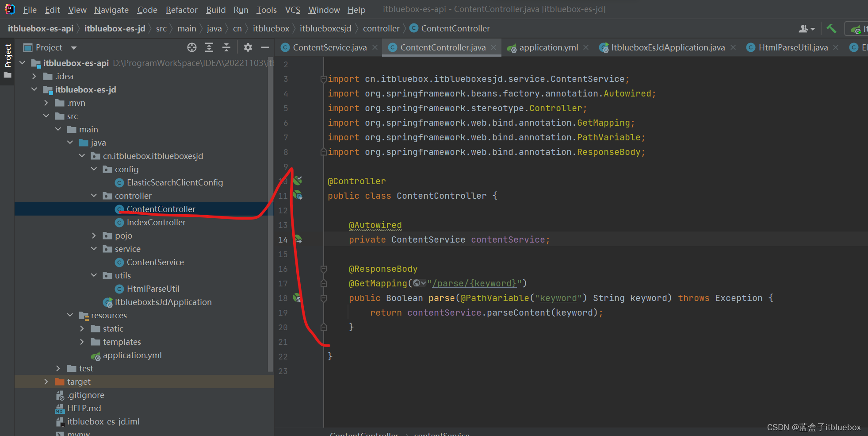Select application.yml in resources

click(x=132, y=355)
